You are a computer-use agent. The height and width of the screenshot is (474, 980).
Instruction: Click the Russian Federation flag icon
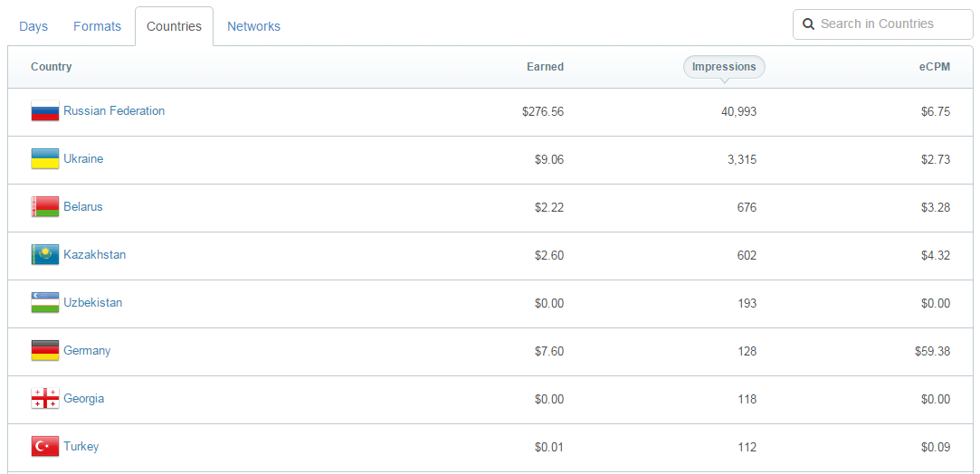pos(45,111)
